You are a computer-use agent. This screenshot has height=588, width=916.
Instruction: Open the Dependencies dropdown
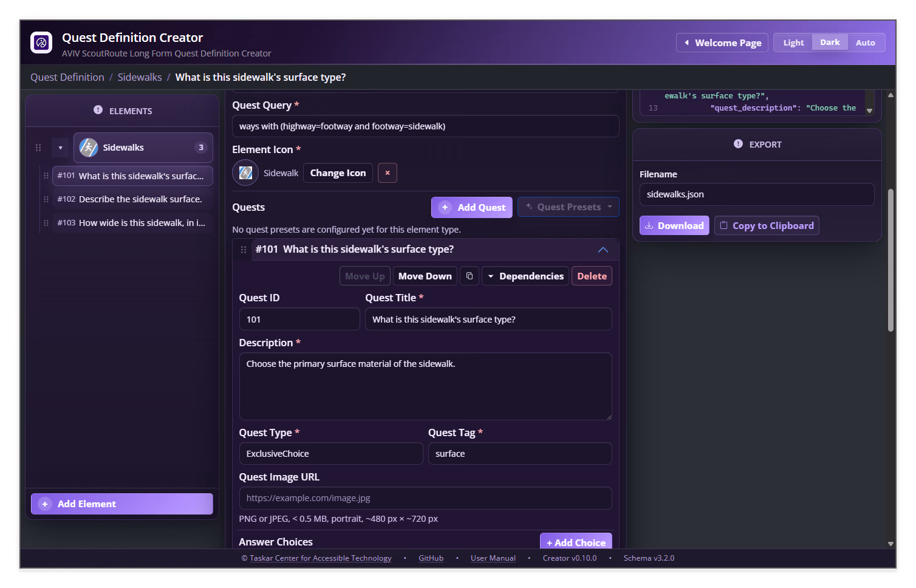pyautogui.click(x=525, y=276)
